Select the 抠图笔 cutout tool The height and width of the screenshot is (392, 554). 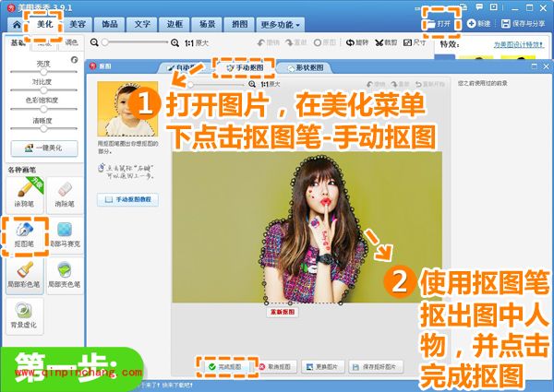[x=24, y=235]
